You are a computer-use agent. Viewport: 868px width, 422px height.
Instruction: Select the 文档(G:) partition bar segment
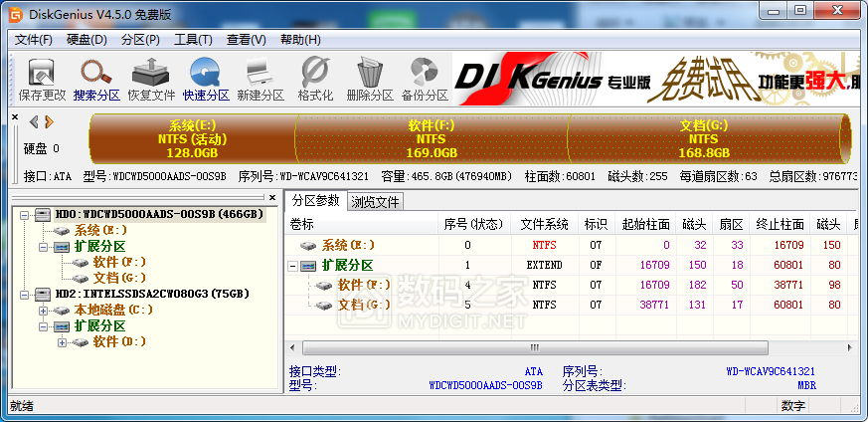point(704,138)
